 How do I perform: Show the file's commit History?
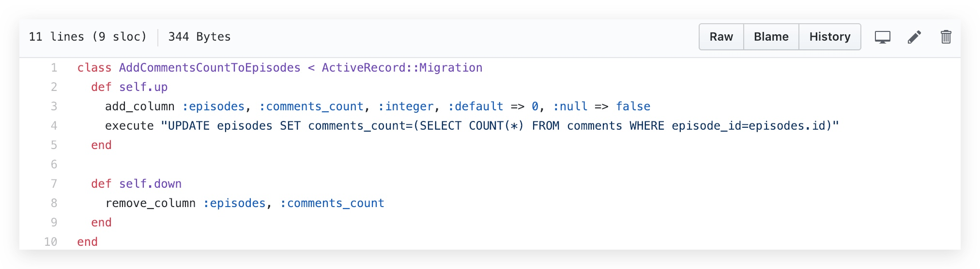pyautogui.click(x=829, y=37)
